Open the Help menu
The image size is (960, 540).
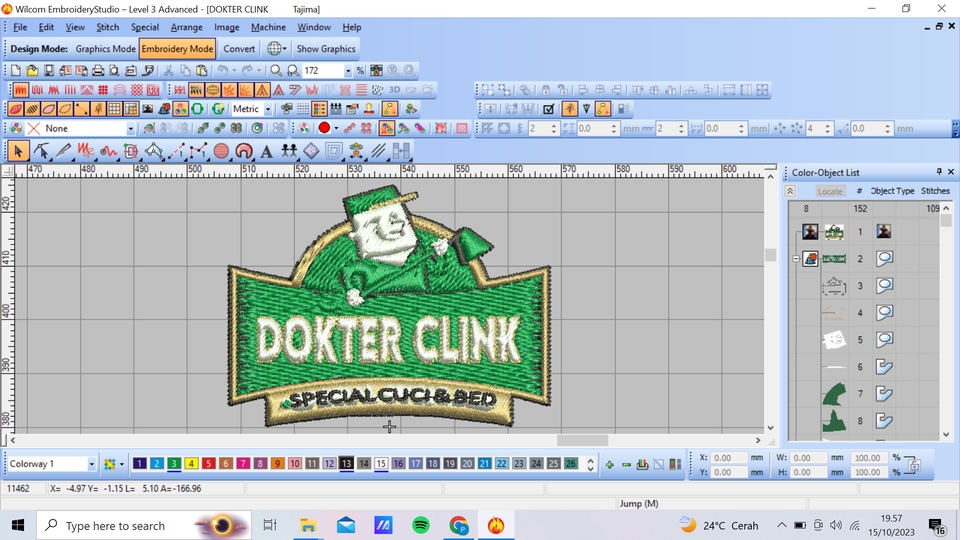tap(351, 27)
